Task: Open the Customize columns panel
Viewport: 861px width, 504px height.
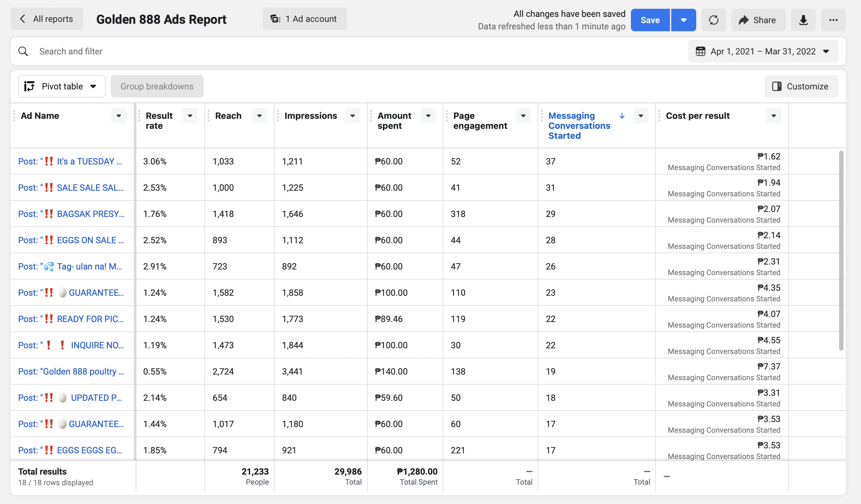Action: click(x=801, y=86)
